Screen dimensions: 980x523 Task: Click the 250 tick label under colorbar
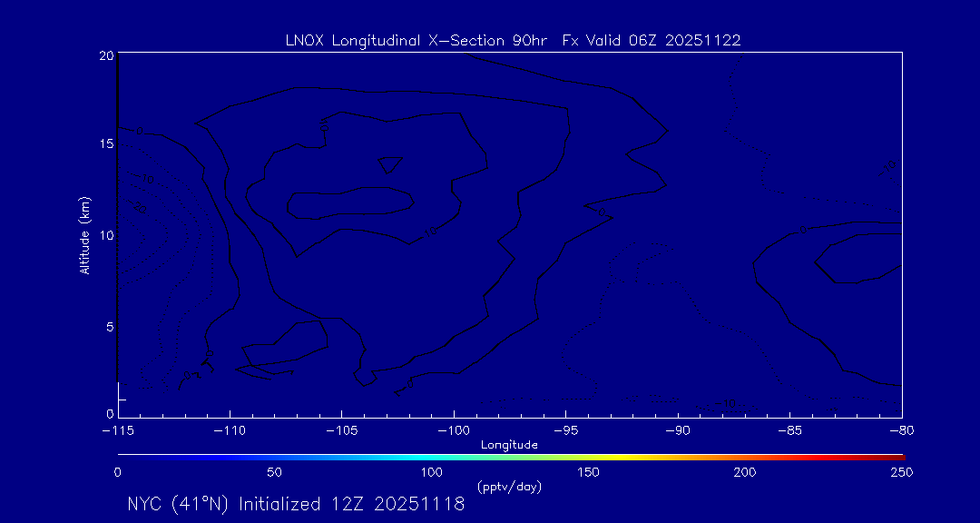click(x=901, y=472)
